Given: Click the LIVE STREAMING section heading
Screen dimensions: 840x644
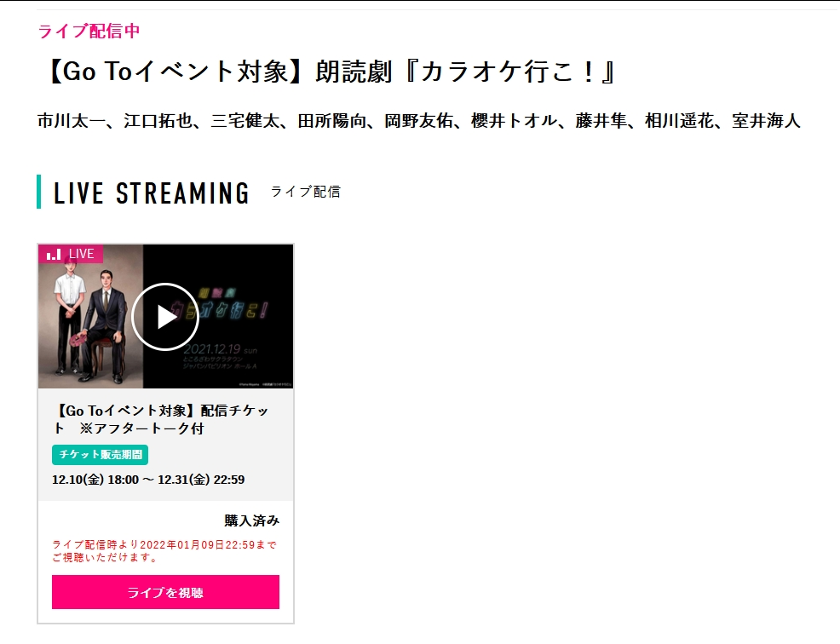Looking at the screenshot, I should pyautogui.click(x=152, y=193).
